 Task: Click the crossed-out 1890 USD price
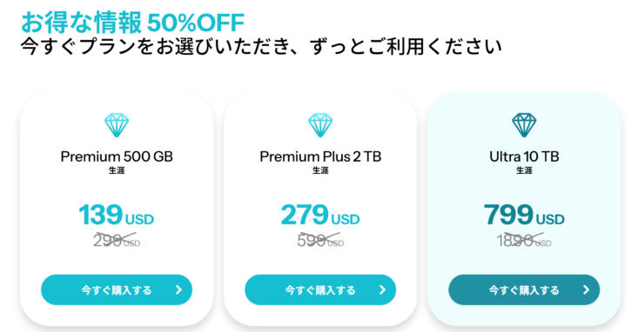tap(524, 241)
